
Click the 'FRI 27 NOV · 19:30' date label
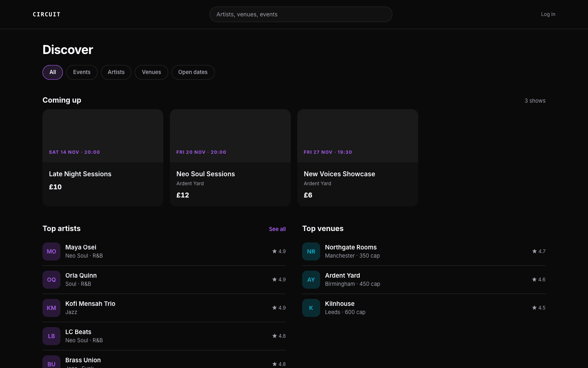[328, 152]
